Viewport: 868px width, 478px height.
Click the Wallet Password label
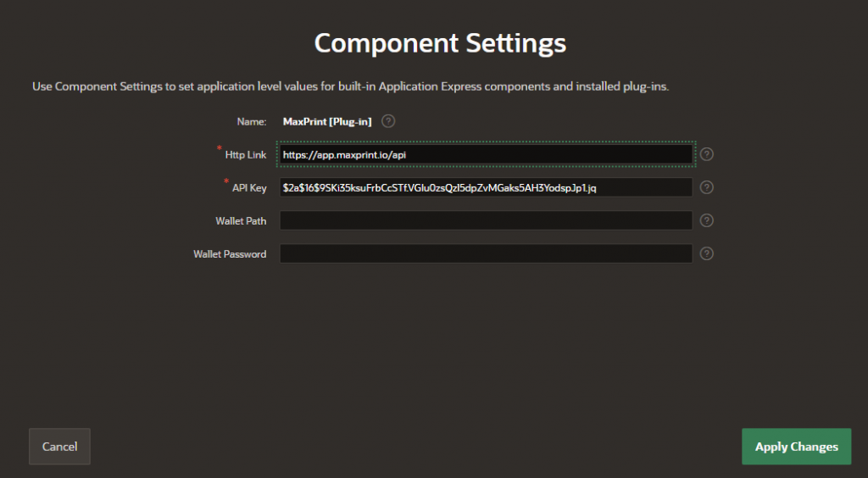(x=230, y=254)
